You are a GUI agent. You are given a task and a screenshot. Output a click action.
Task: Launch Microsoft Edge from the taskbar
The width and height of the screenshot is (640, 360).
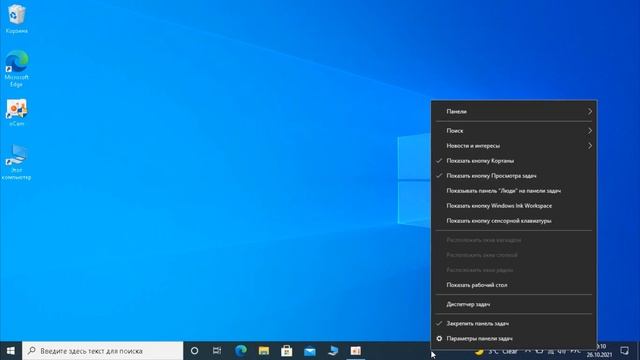coord(241,351)
